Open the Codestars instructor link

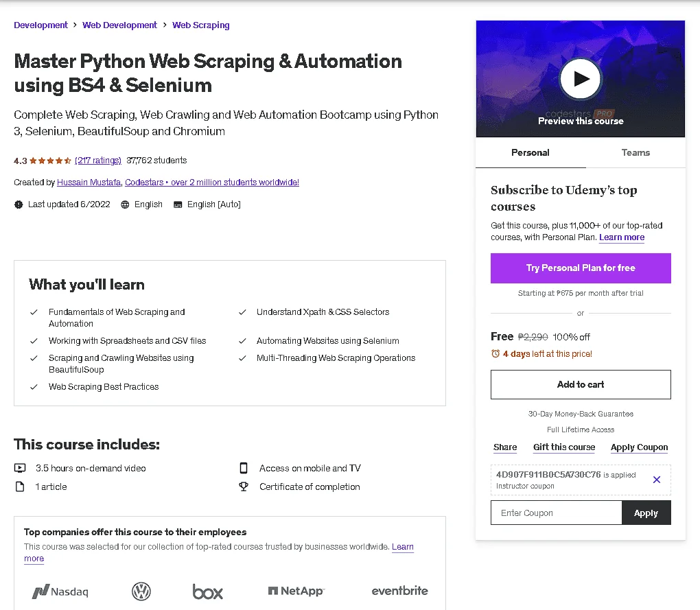click(x=212, y=182)
